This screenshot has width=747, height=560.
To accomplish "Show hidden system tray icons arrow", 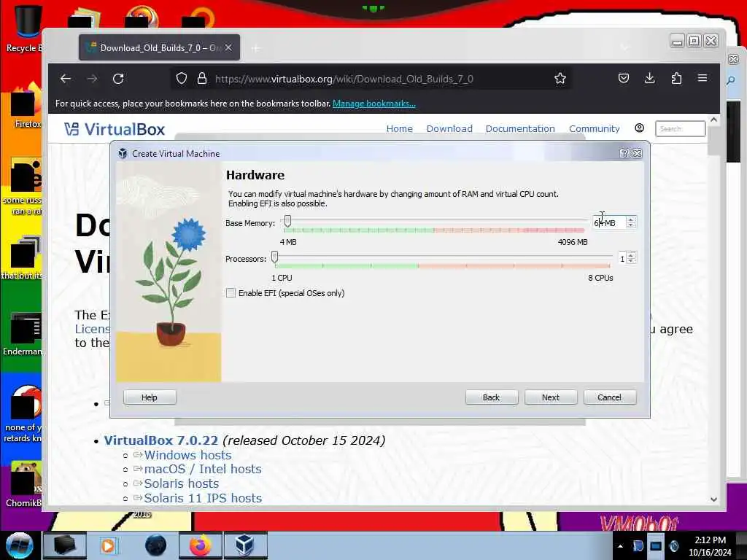I will [x=620, y=546].
